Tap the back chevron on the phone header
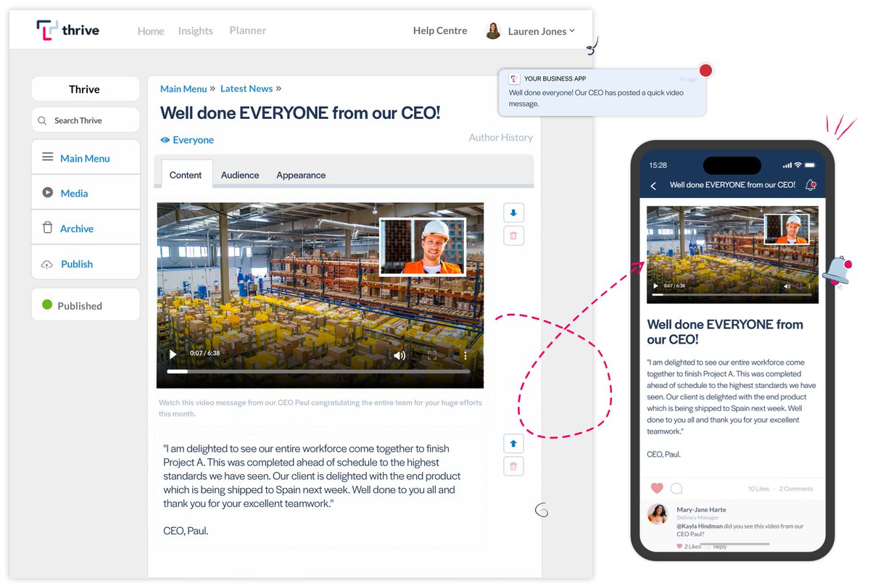The image size is (870, 588). click(652, 186)
